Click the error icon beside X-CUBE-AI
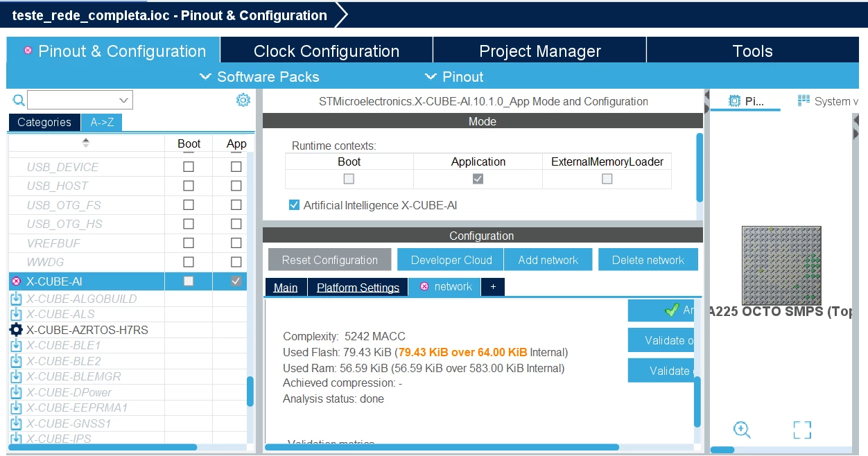Image resolution: width=868 pixels, height=456 pixels. pos(16,281)
